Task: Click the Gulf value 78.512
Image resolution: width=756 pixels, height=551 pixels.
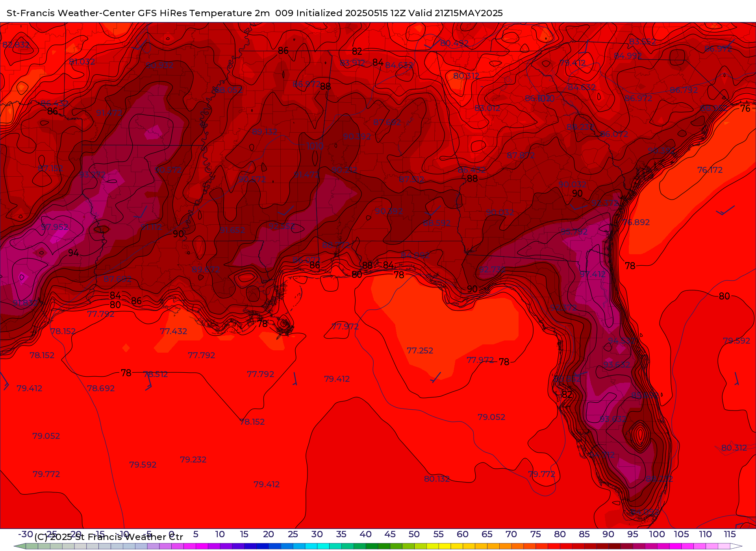Action: point(155,374)
